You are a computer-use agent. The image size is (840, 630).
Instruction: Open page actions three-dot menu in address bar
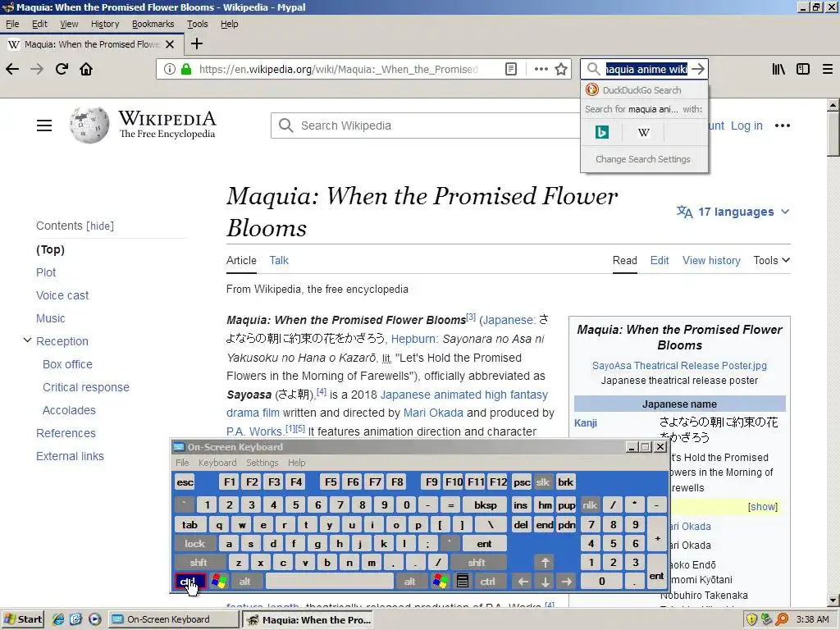(541, 69)
